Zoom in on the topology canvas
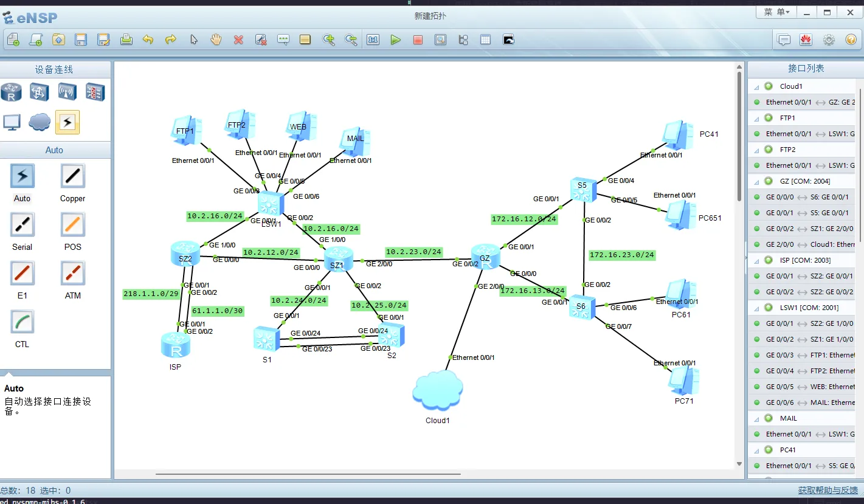864x504 pixels. point(329,40)
